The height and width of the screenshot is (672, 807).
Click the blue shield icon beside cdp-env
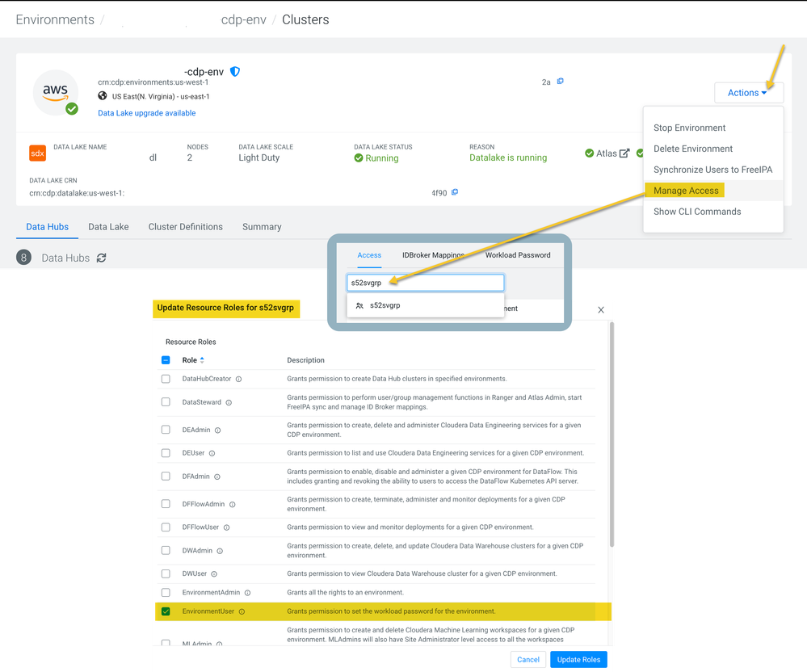235,72
